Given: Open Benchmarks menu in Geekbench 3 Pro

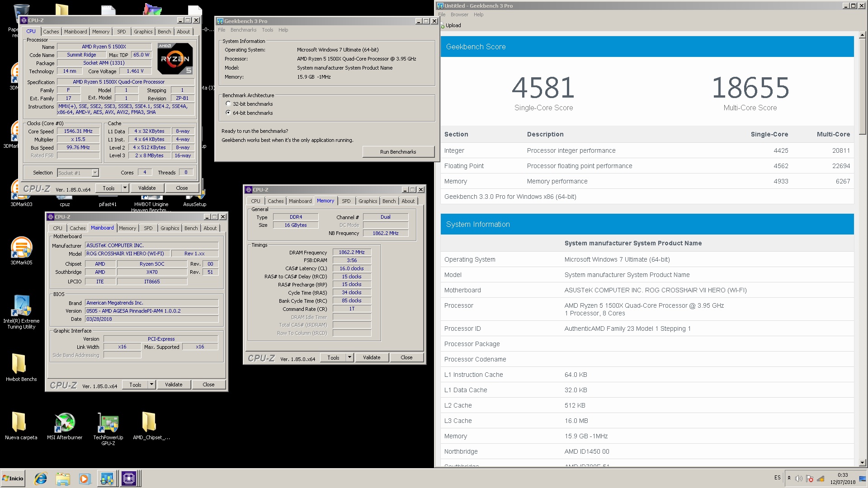Looking at the screenshot, I should click(x=243, y=30).
